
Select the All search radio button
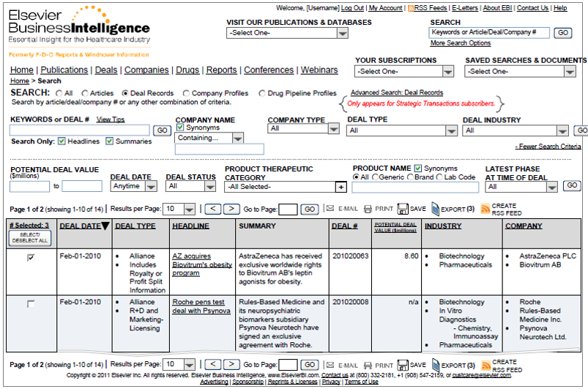(x=59, y=93)
